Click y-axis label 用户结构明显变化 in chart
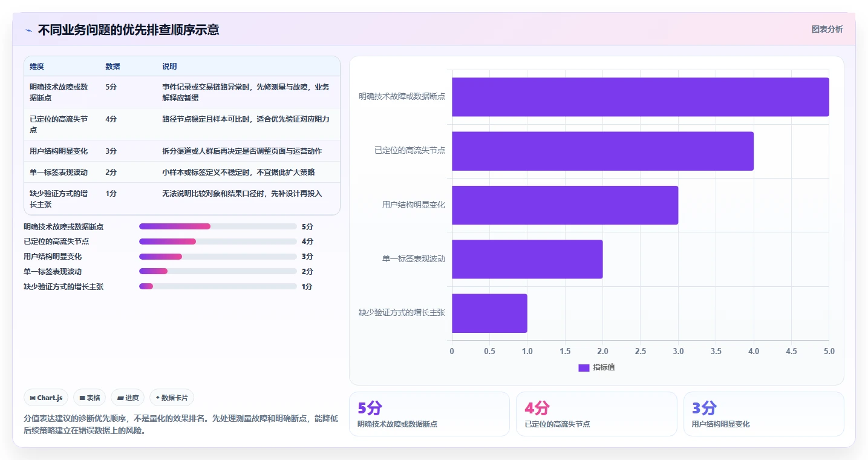 coord(414,205)
